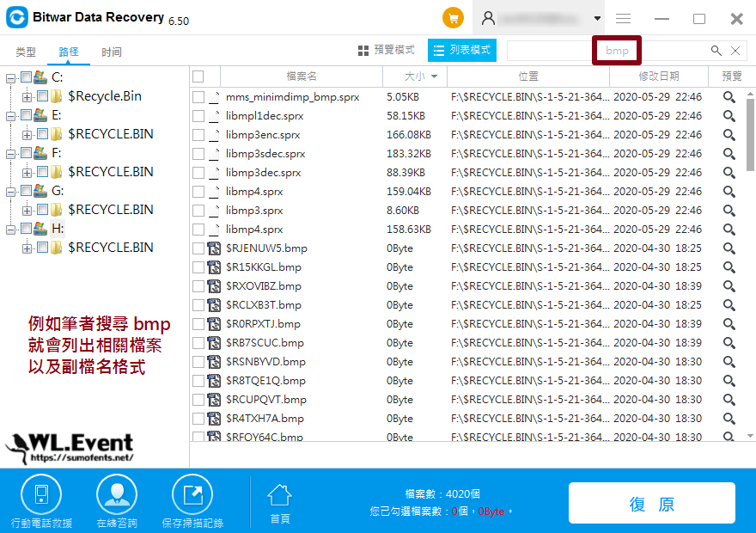
Task: Check the box for $RXOVIBZ.bmp
Action: [198, 286]
